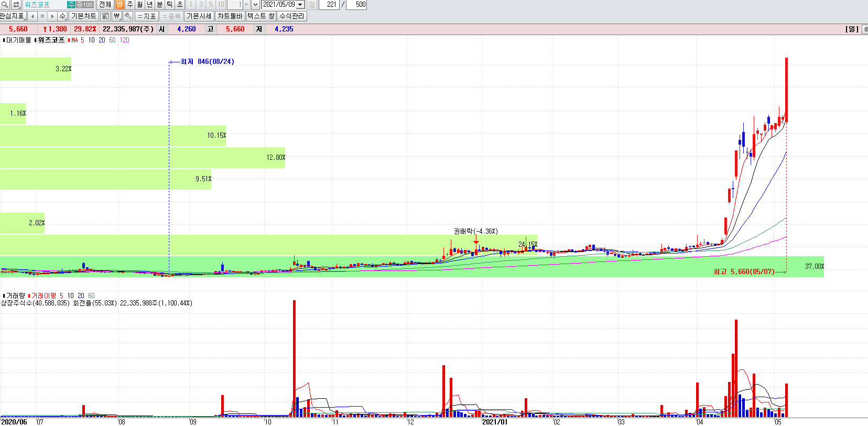The height and width of the screenshot is (426, 868).
Task: Select the 위즈코프 series label
Action: click(50, 40)
